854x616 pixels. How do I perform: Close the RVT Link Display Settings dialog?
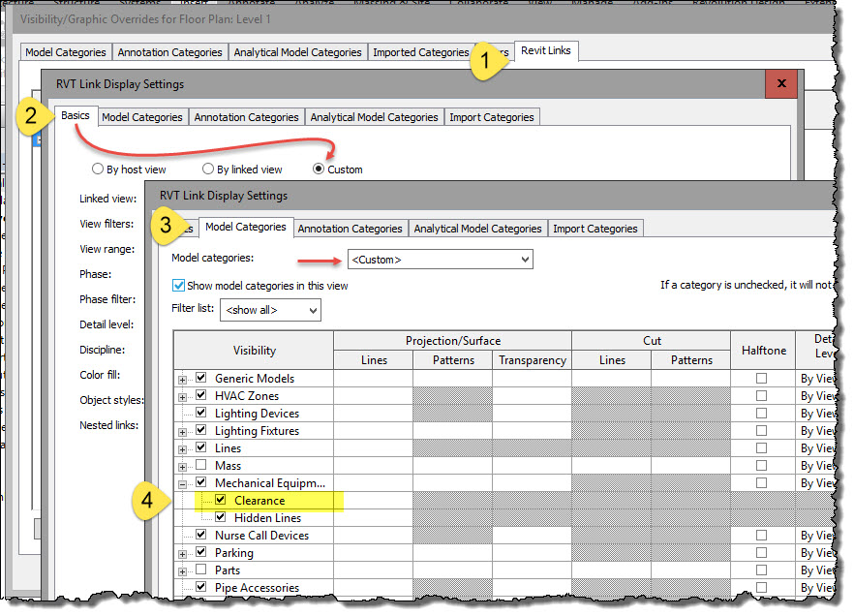click(781, 83)
